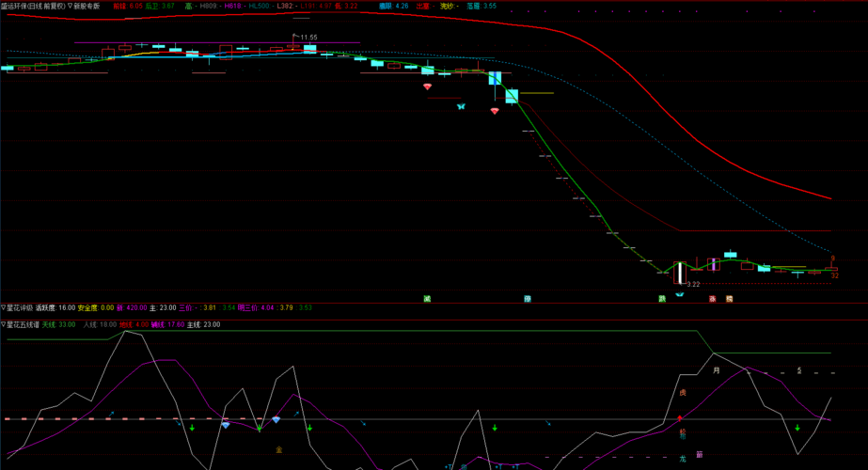Click the cyan boat marker below the 3.22 low
Screen dimensions: 868x470
point(680,294)
